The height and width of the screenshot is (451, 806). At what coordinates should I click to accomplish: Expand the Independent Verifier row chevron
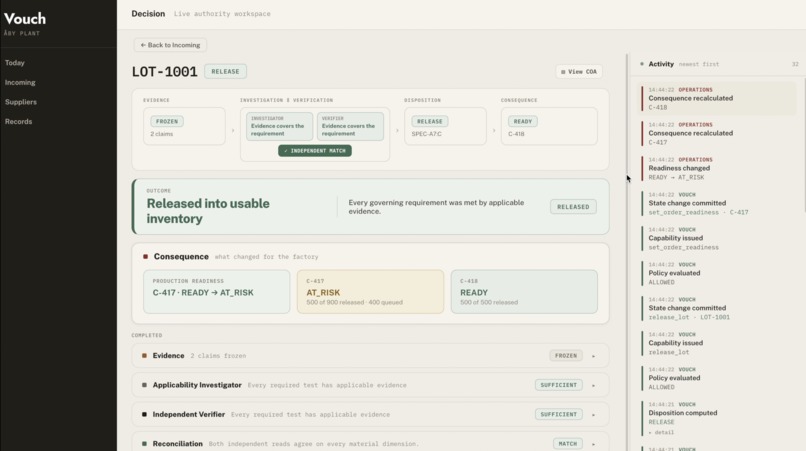click(593, 414)
